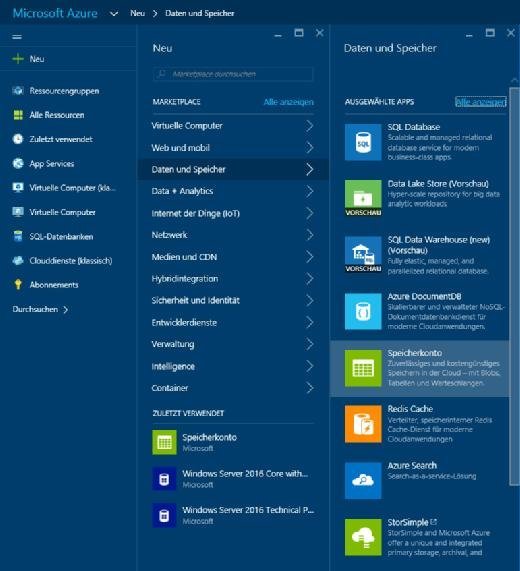Open Speicherkonto title in featured apps
This screenshot has height=571, width=520.
click(x=415, y=353)
